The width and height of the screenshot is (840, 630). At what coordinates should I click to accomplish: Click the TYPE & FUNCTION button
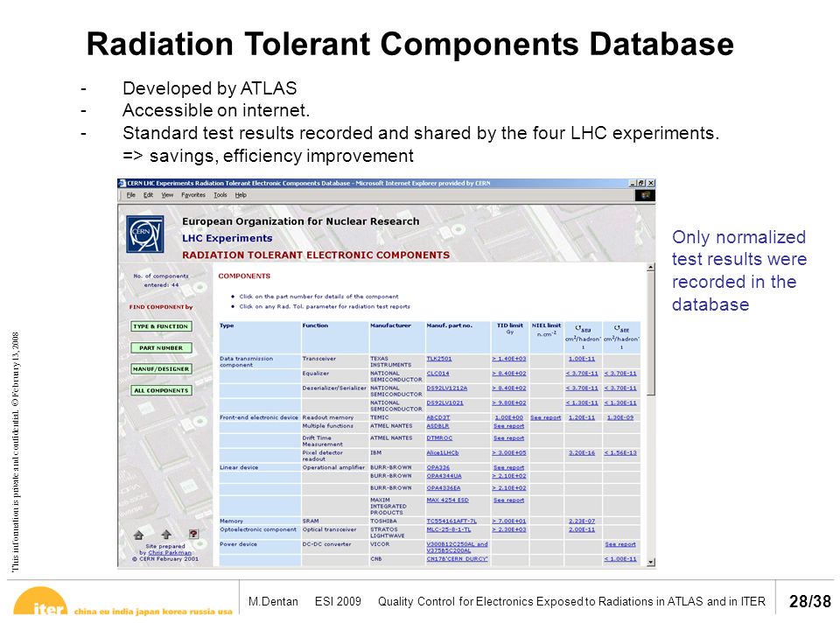(161, 326)
